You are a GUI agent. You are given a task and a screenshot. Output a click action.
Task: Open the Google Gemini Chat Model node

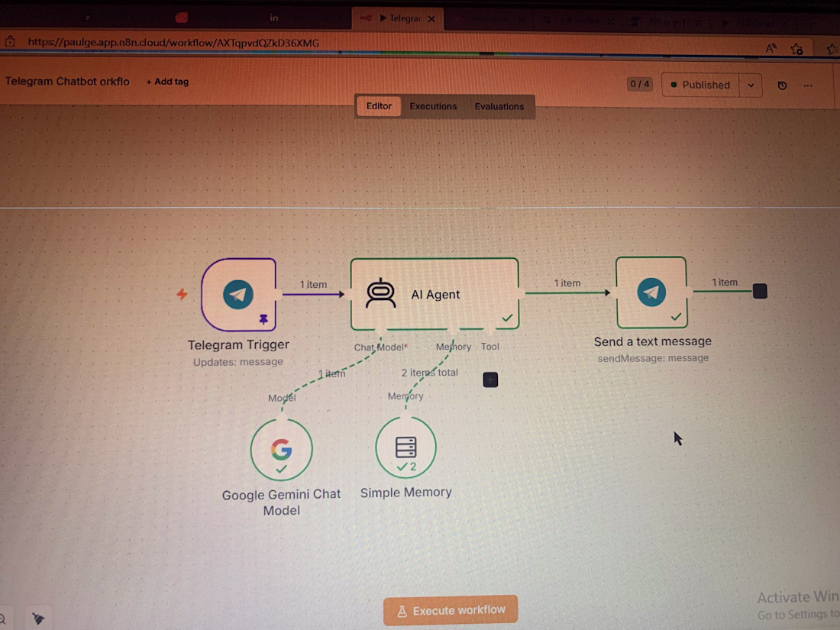(x=281, y=450)
